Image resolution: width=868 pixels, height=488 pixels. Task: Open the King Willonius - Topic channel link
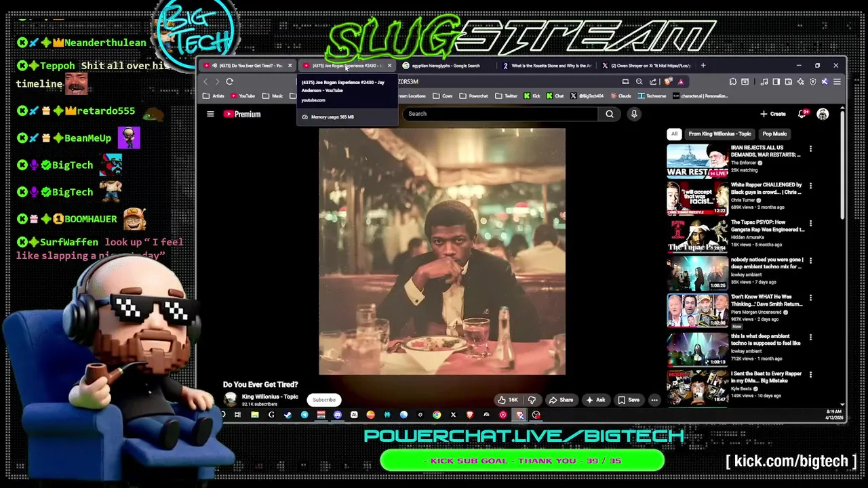pyautogui.click(x=270, y=396)
